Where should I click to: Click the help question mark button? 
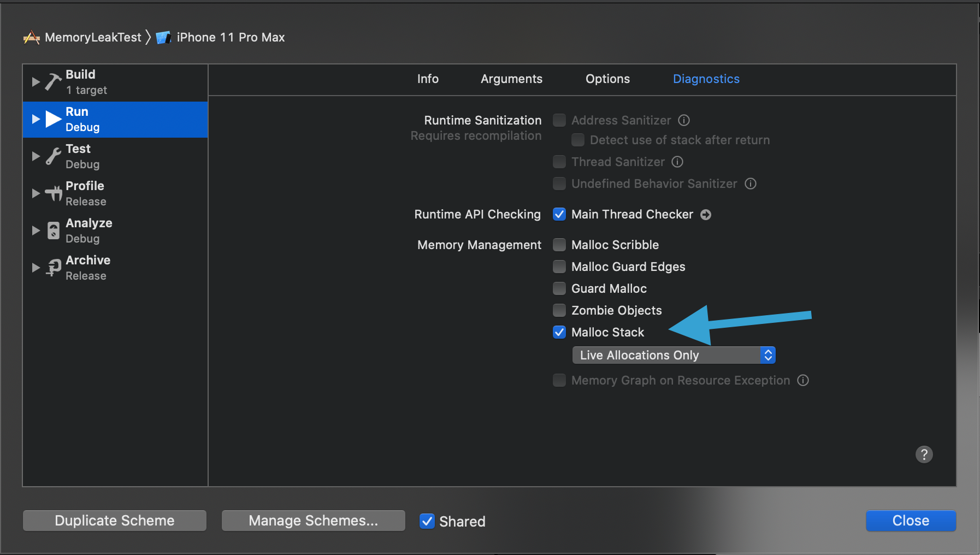tap(924, 454)
